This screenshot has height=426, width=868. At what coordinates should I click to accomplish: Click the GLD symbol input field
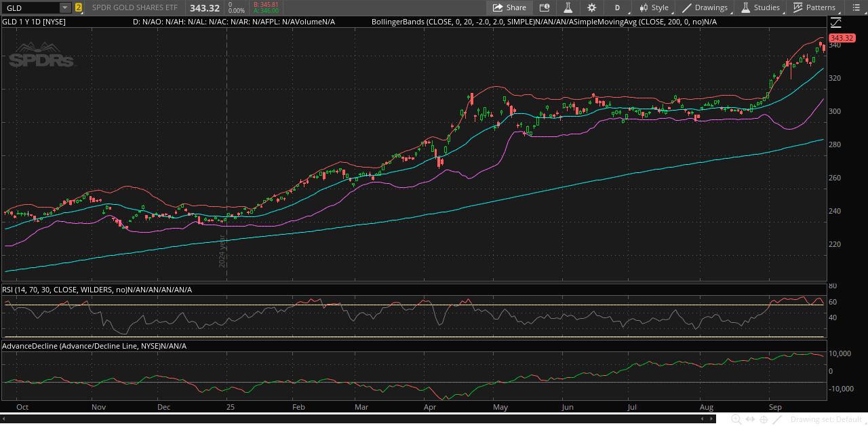(x=31, y=7)
